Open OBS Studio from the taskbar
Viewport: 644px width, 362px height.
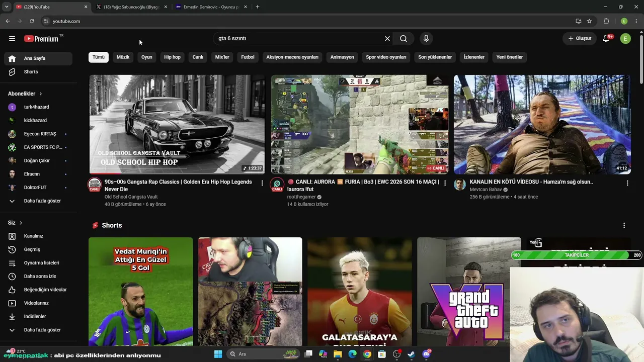396,354
